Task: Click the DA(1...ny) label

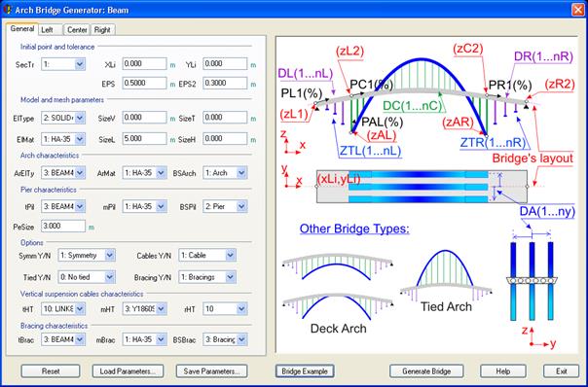Action: (547, 212)
